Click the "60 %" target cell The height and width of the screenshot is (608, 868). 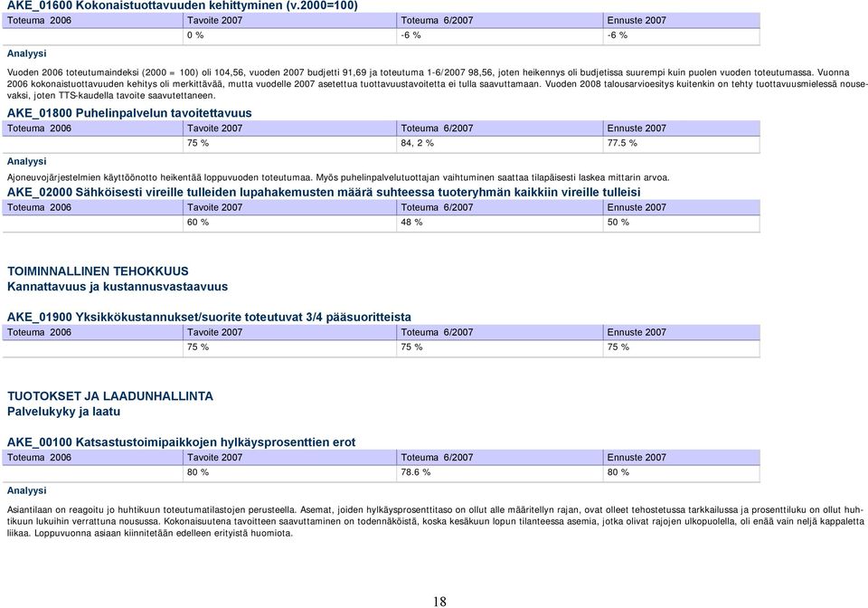(x=198, y=222)
